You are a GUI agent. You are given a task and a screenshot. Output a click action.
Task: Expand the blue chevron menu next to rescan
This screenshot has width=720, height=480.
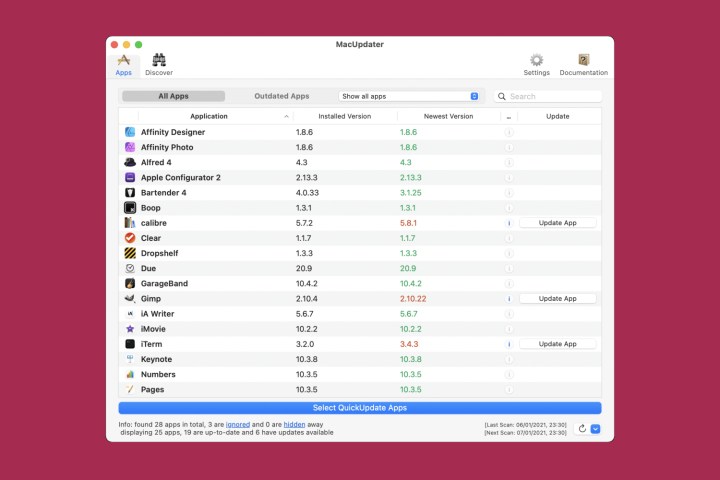point(596,429)
